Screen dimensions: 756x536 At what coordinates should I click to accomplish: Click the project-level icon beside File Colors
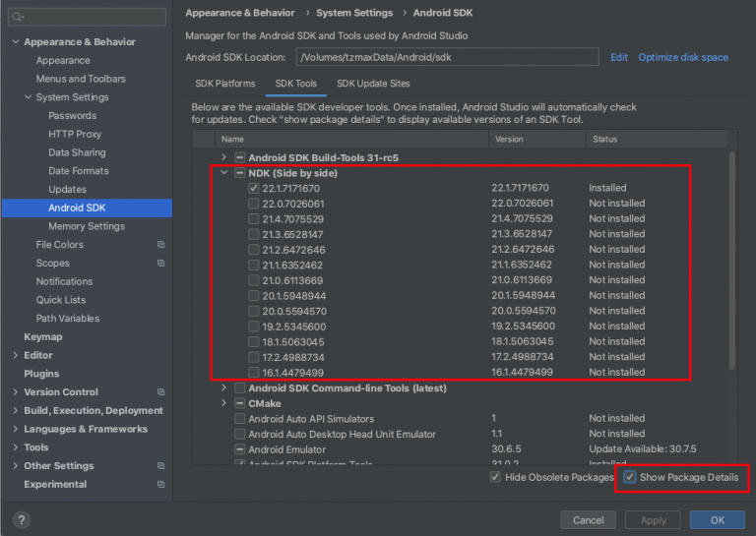[160, 245]
